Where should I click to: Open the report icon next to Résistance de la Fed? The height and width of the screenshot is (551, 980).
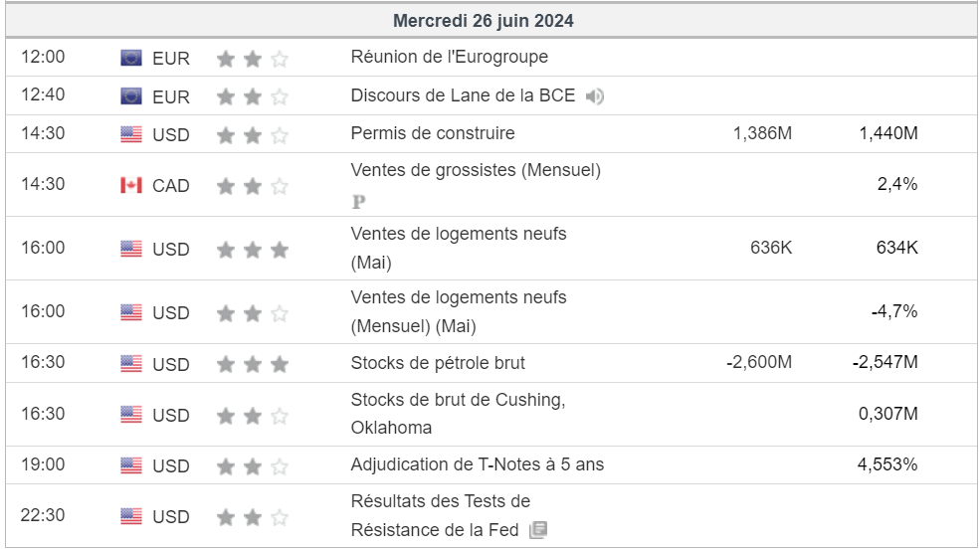[538, 530]
